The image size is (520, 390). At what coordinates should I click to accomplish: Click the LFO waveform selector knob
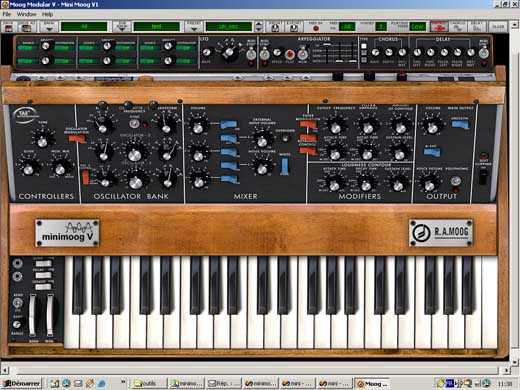(x=229, y=52)
